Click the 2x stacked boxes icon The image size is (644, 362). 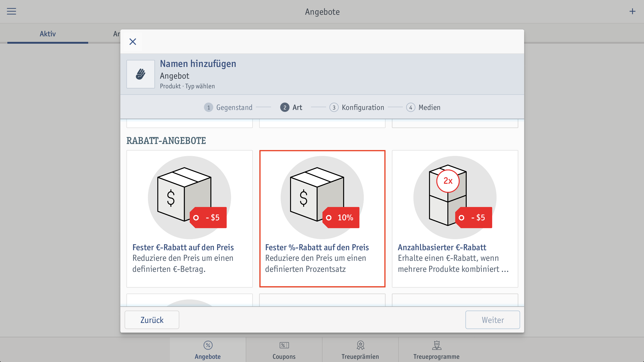[455, 197]
